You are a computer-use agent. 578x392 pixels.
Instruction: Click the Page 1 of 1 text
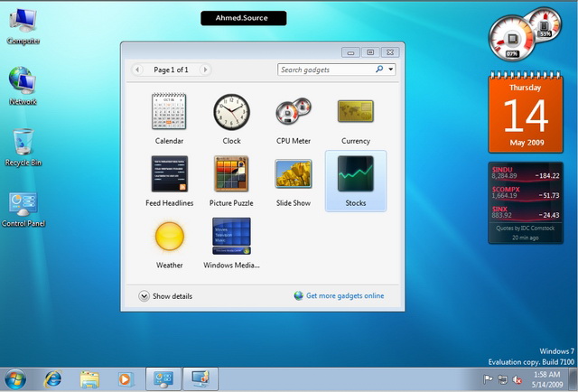pyautogui.click(x=171, y=70)
